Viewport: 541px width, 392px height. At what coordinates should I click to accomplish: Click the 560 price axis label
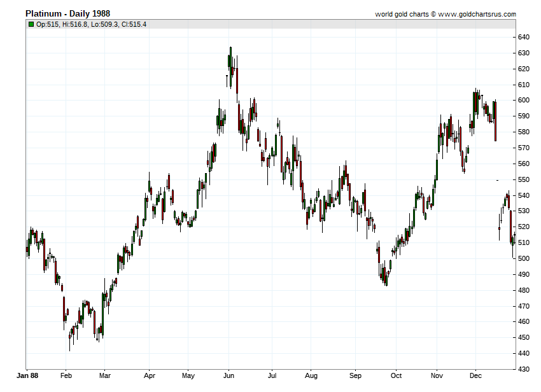point(524,164)
